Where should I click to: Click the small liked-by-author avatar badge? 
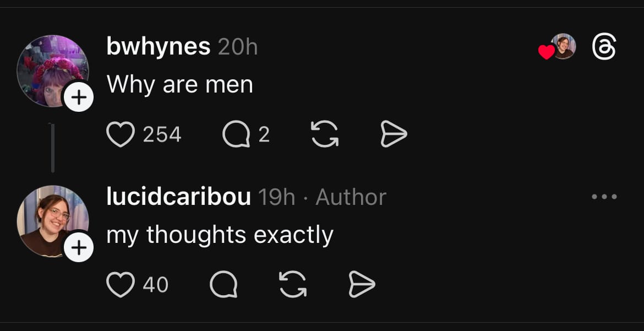pos(563,46)
